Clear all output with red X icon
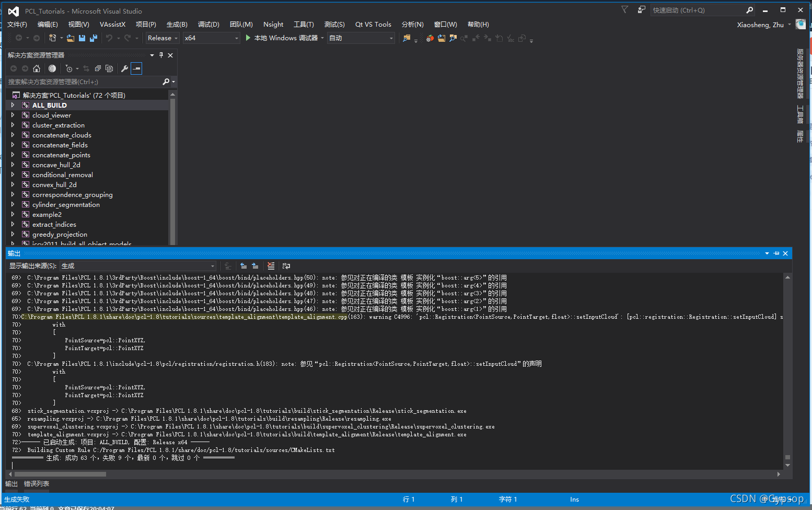The image size is (812, 510). pos(271,266)
